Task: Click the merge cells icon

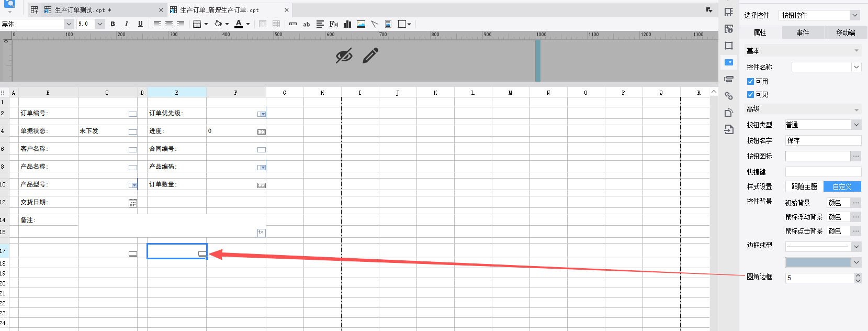Action: 263,24
